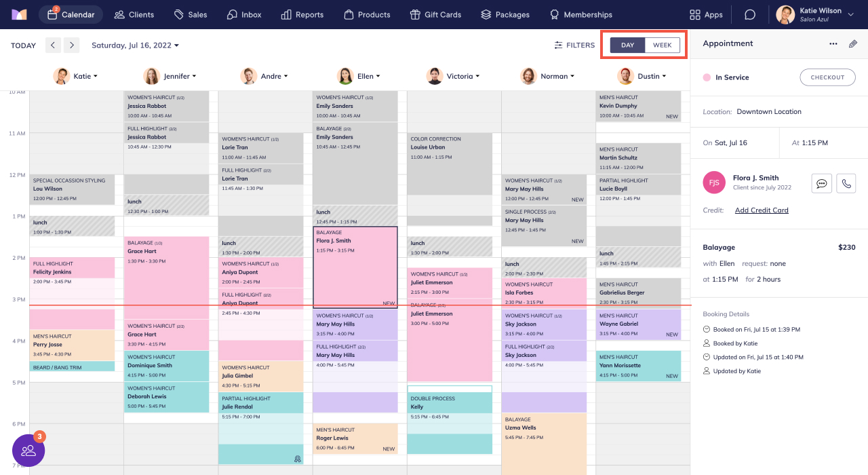868x475 pixels.
Task: Open the chat bubble icon in top bar
Action: point(750,14)
